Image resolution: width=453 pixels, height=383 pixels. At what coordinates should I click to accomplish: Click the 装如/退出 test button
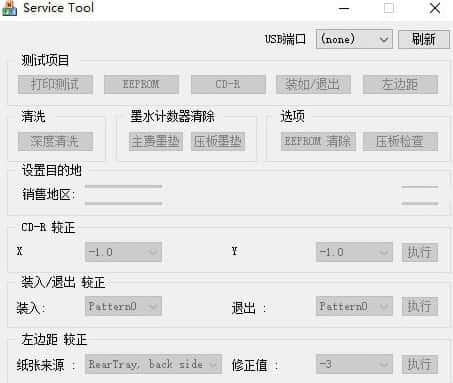click(313, 84)
